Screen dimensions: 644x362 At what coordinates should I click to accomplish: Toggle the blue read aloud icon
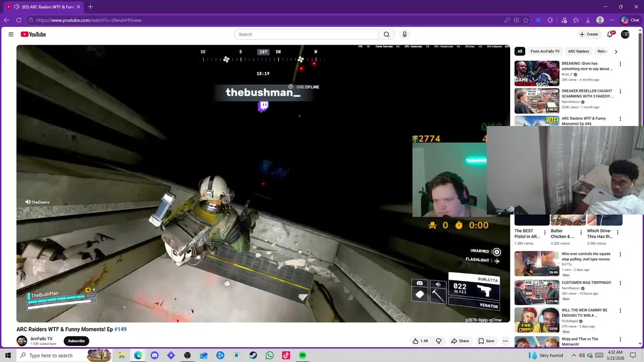pos(538,20)
